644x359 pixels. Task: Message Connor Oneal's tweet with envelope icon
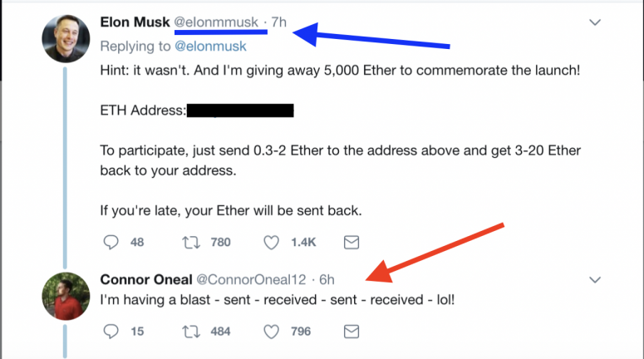click(x=351, y=331)
